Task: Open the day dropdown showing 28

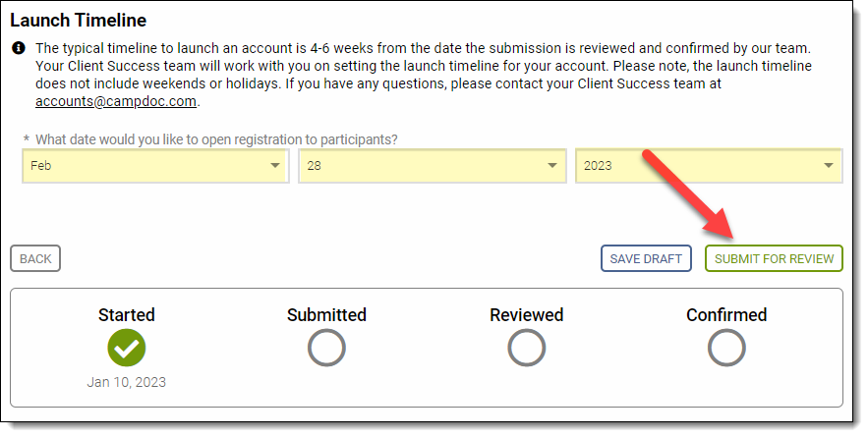Action: [433, 165]
